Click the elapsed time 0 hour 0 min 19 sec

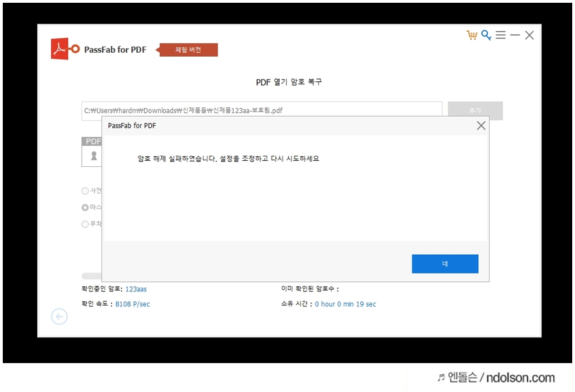click(345, 304)
